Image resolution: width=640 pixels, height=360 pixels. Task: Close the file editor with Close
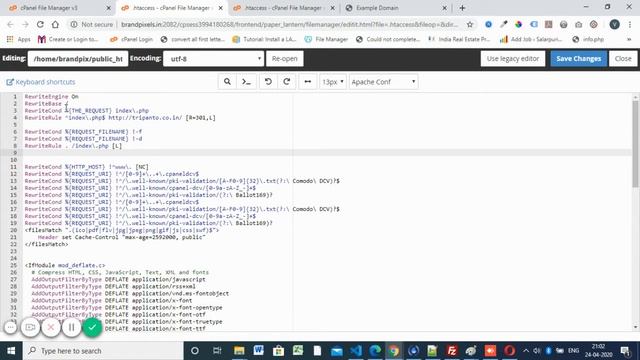pyautogui.click(x=623, y=59)
